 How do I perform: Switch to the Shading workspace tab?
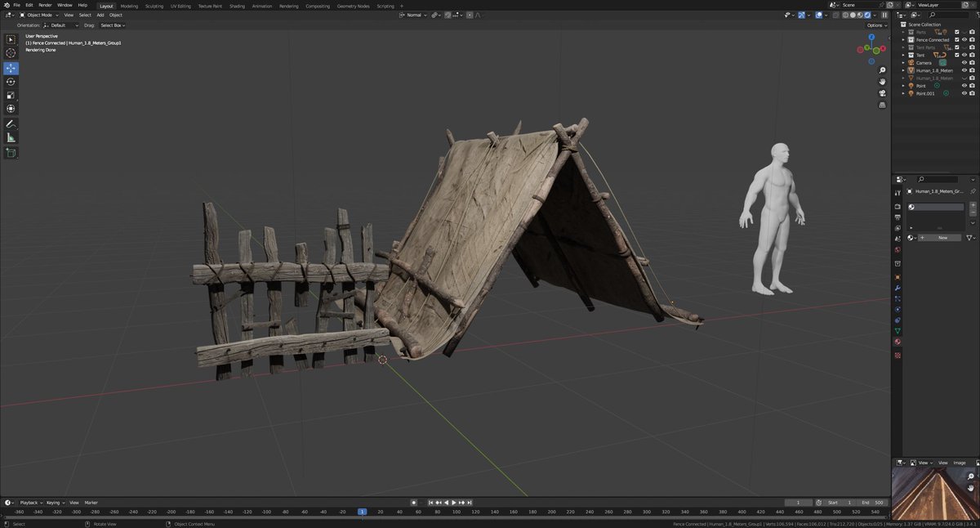237,6
